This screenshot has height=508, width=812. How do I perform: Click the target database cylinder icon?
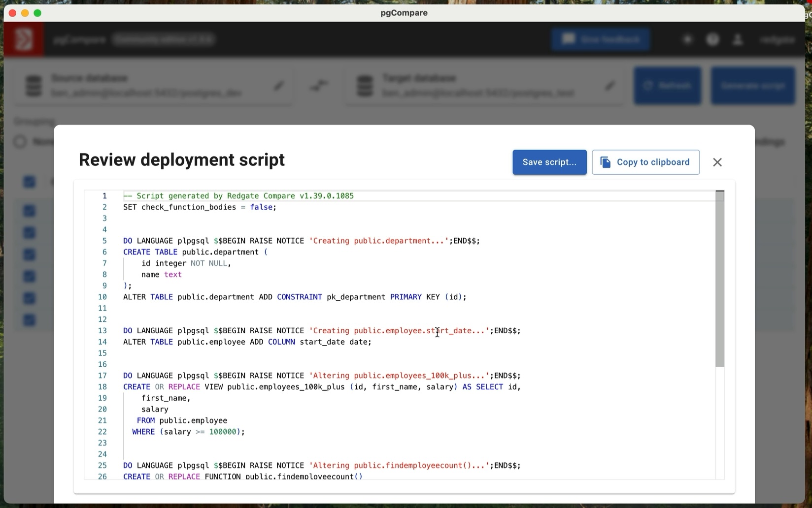(365, 86)
